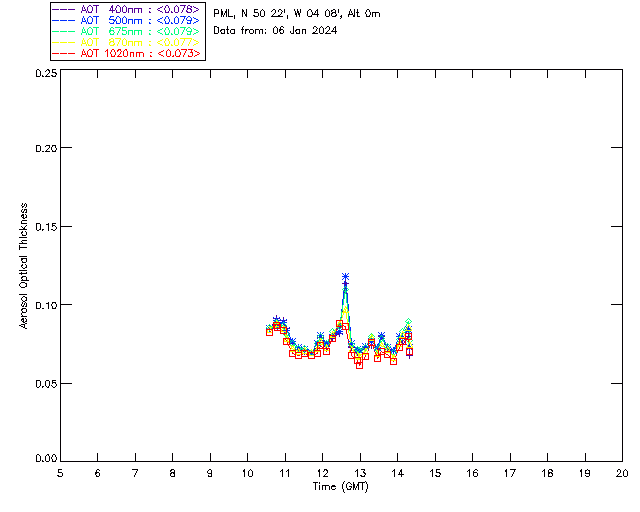Select the AOT 500nm legend entry

127,20
